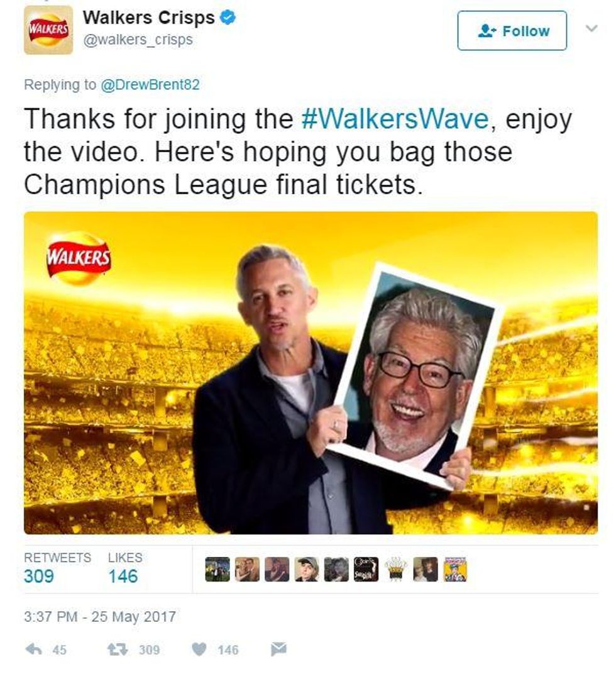Viewport: 616px width, 686px height.
Task: Click the direct message envelope icon
Action: [278, 650]
